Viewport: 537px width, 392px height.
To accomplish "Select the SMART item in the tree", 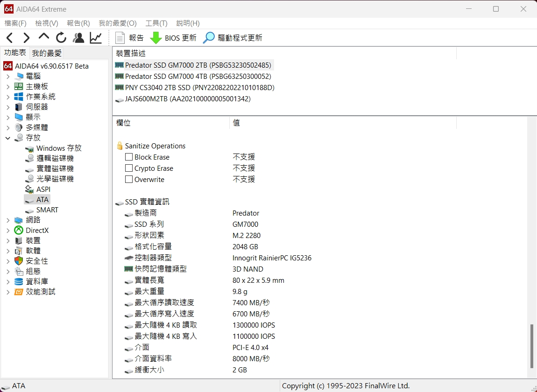I will (47, 210).
